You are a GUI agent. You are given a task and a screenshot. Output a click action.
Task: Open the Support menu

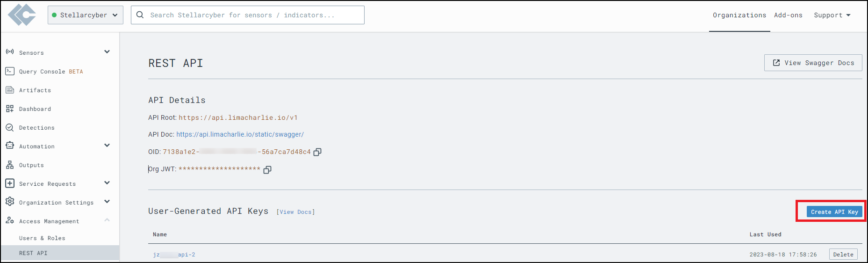832,15
